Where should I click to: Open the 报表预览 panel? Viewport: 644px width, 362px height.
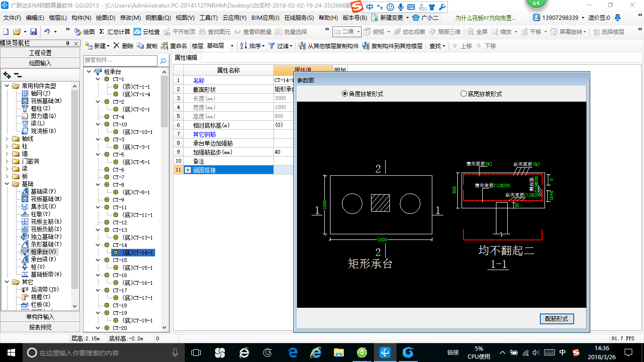(40, 327)
